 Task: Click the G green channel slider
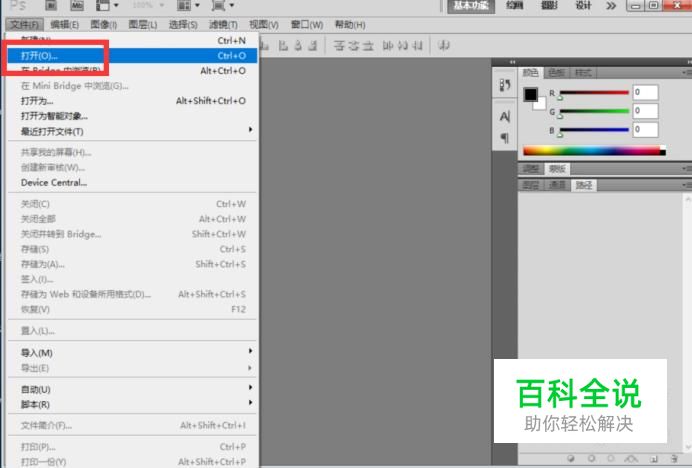pyautogui.click(x=594, y=111)
